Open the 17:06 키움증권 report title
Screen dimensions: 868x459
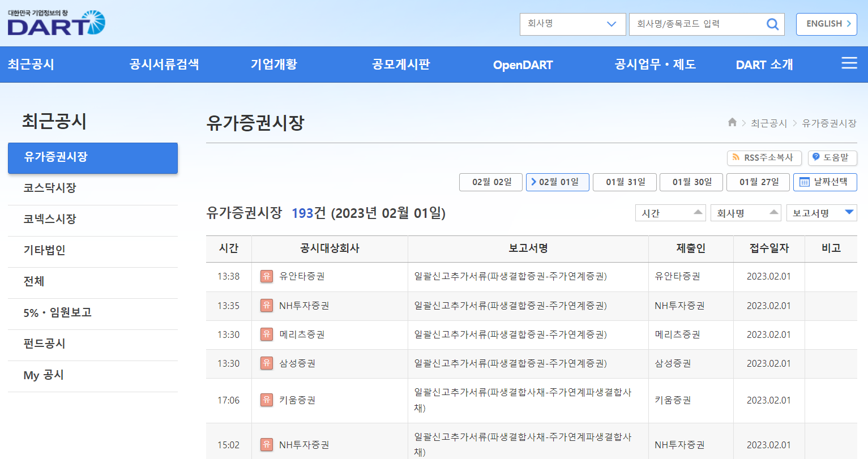(x=523, y=400)
